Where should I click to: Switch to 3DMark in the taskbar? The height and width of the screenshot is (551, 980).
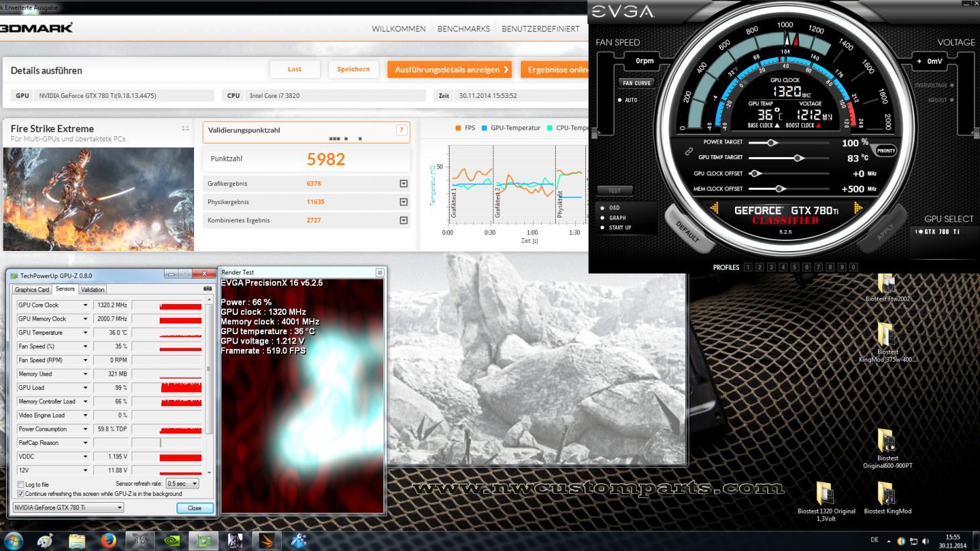266,540
